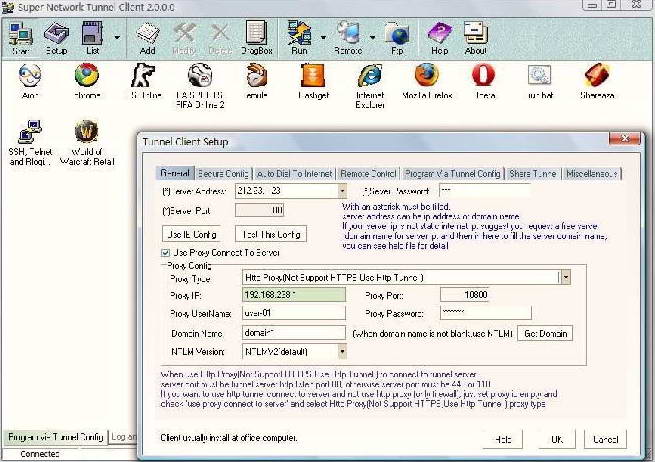Toggle Use Proxy Connect To Server checkbox
Viewport: 655px width, 462px height.
point(167,254)
